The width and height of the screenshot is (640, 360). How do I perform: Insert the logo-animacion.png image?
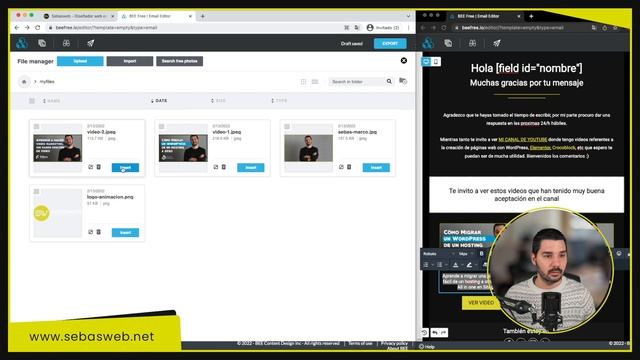point(125,232)
